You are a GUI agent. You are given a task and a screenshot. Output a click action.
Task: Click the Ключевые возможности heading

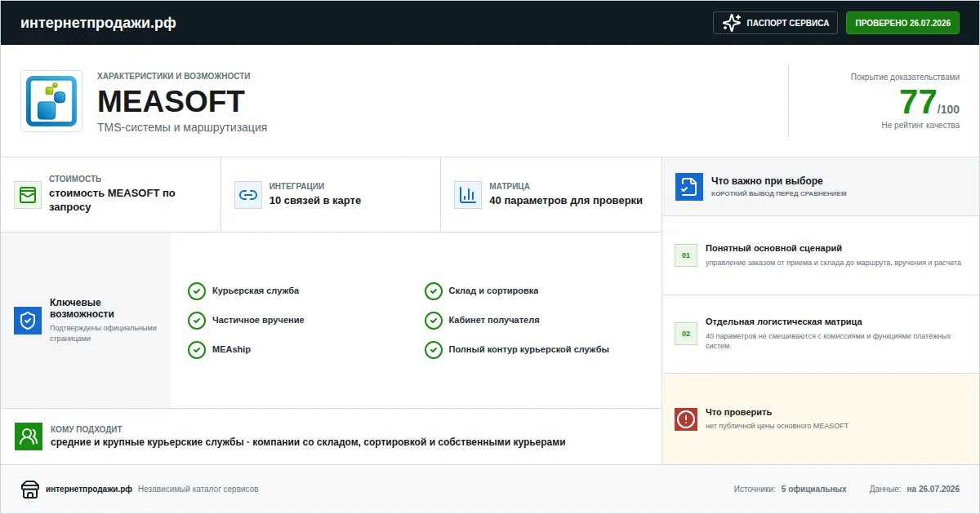(x=82, y=308)
